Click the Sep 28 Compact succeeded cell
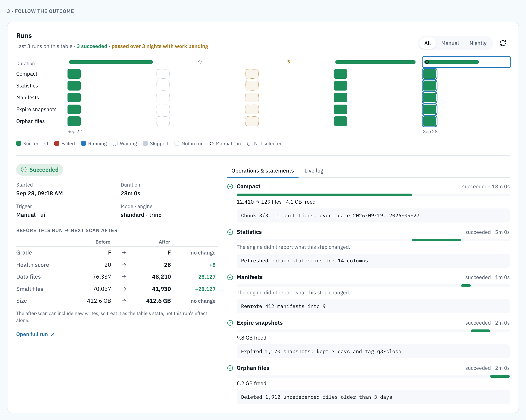 (x=429, y=74)
